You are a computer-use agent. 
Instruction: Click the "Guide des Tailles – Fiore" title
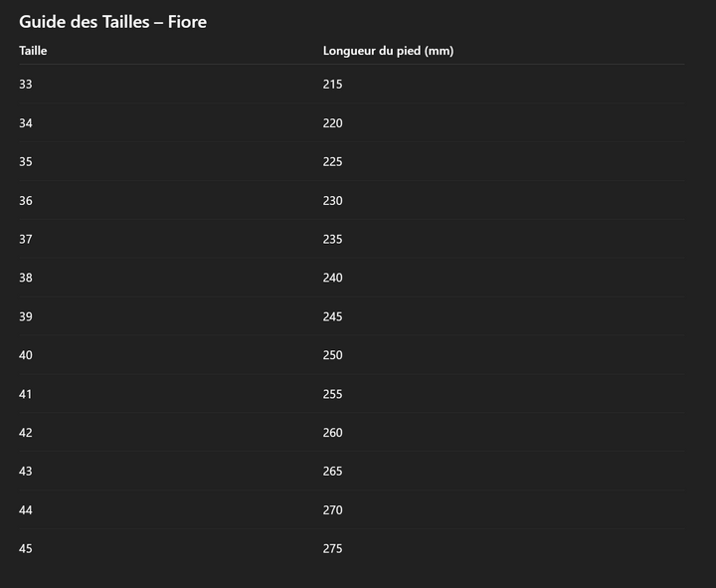point(112,22)
